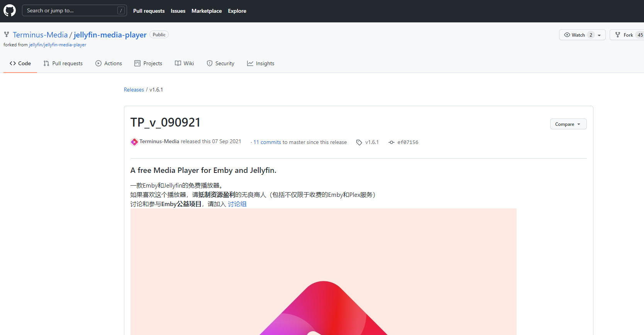
Task: Click the commit icon beside ef07156
Action: click(391, 142)
